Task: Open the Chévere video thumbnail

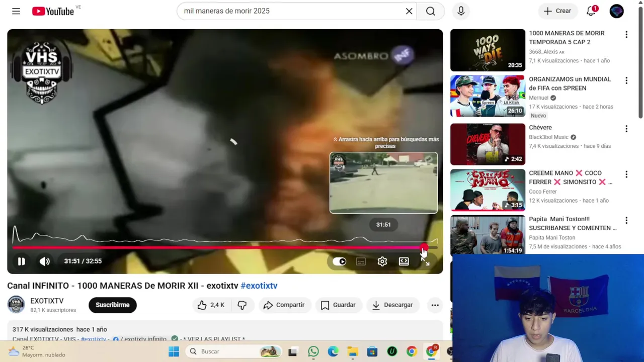Action: (488, 144)
